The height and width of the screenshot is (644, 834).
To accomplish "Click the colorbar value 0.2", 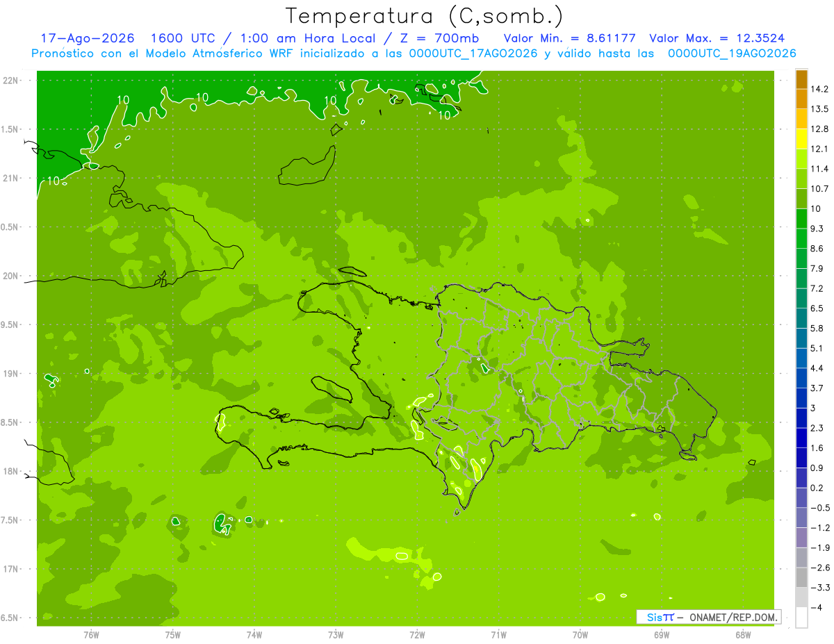I will pos(817,488).
